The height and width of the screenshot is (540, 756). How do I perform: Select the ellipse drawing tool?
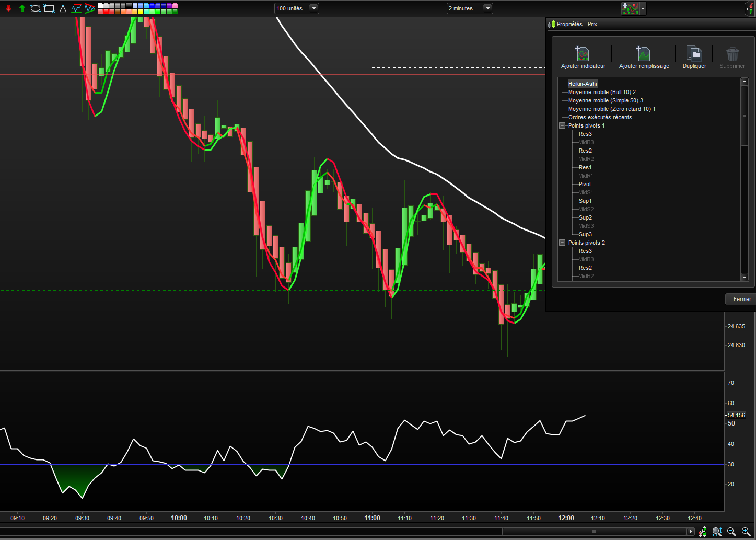[x=36, y=8]
